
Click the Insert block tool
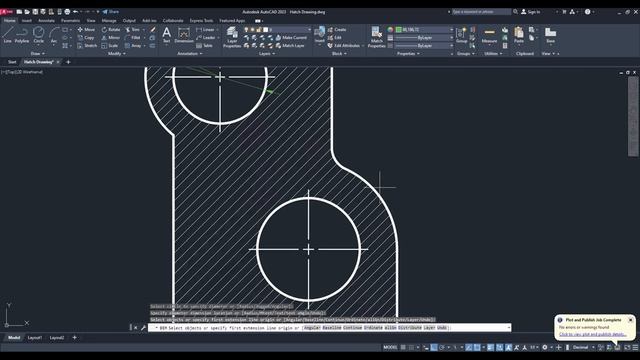(320, 35)
